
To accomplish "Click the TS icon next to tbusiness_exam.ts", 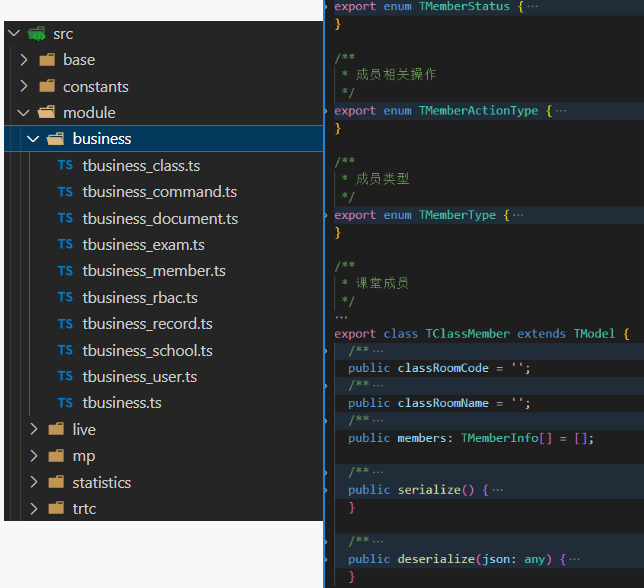I will click(x=65, y=245).
